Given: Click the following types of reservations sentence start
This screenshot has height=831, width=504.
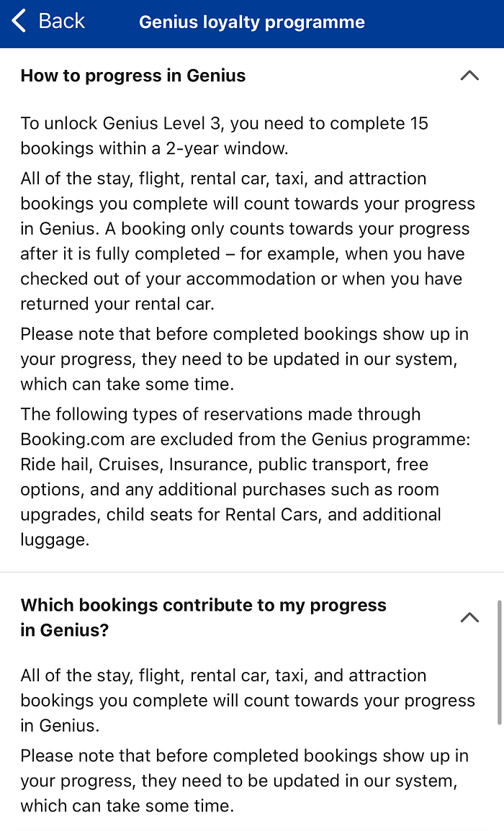Looking at the screenshot, I should (220, 415).
